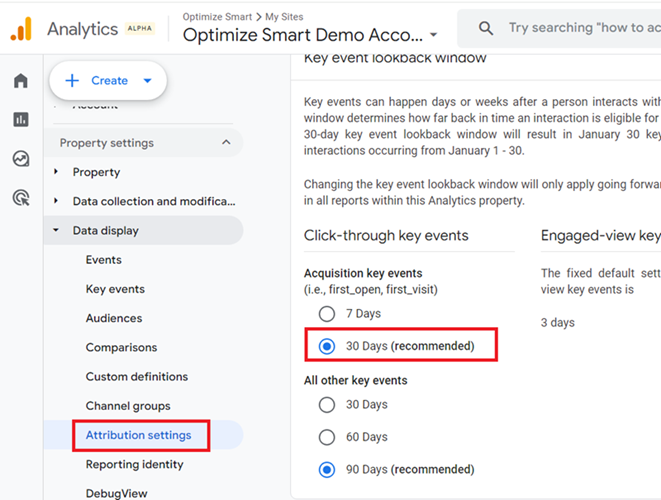Select 7 Days for acquisition key events

[327, 314]
